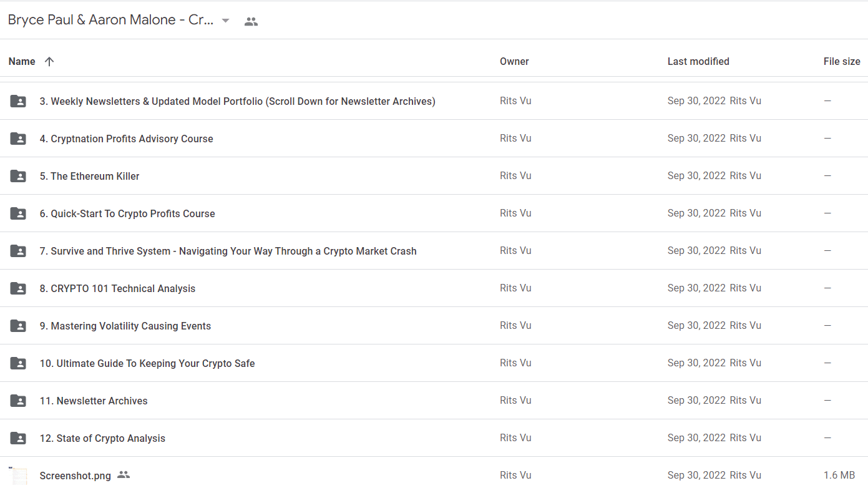Open 8. CRYPTO 101 Technical Analysis
This screenshot has height=493, width=868.
coord(117,288)
